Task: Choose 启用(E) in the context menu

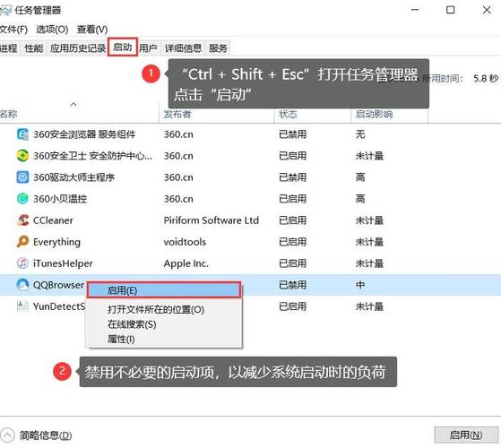Action: point(164,290)
